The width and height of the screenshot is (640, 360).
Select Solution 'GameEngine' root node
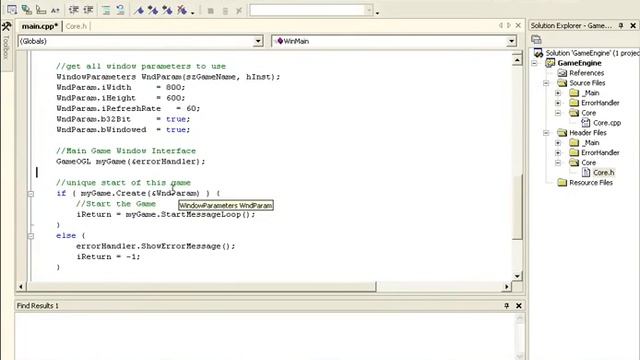click(587, 53)
